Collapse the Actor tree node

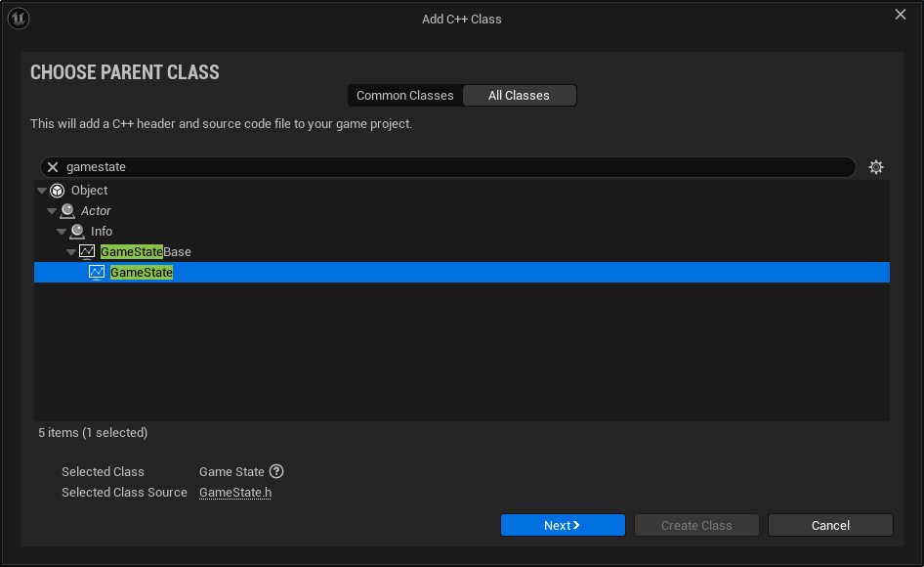pyautogui.click(x=52, y=210)
